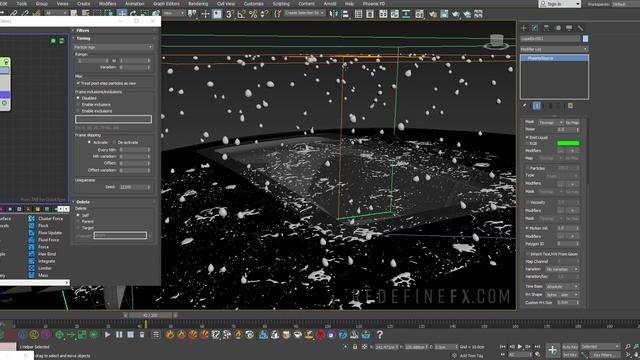Click the green Emit Liquid color swatch
This screenshot has width=640, height=360.
click(x=568, y=143)
